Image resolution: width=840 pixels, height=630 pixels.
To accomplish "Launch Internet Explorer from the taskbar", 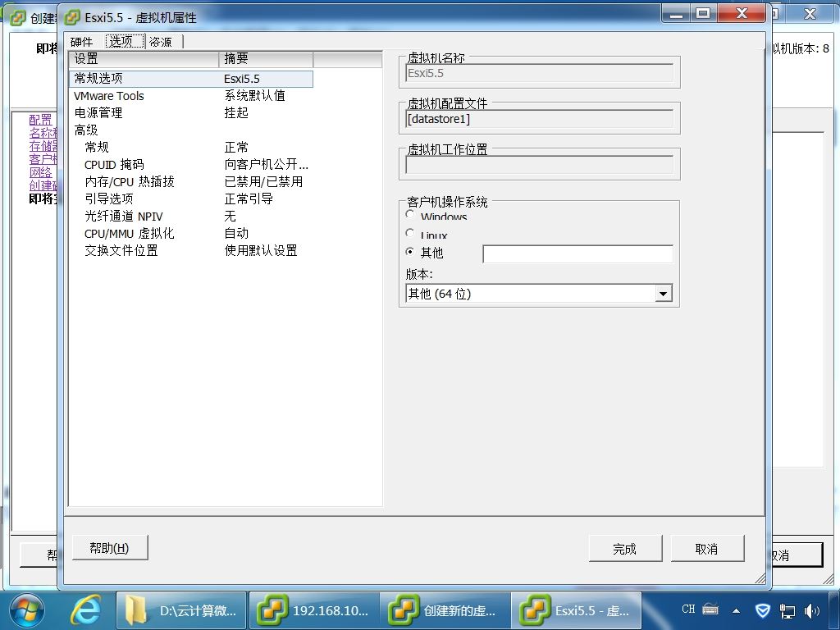I will tap(86, 610).
